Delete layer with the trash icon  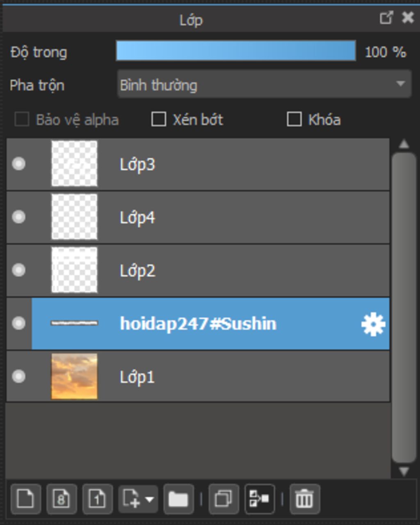304,499
